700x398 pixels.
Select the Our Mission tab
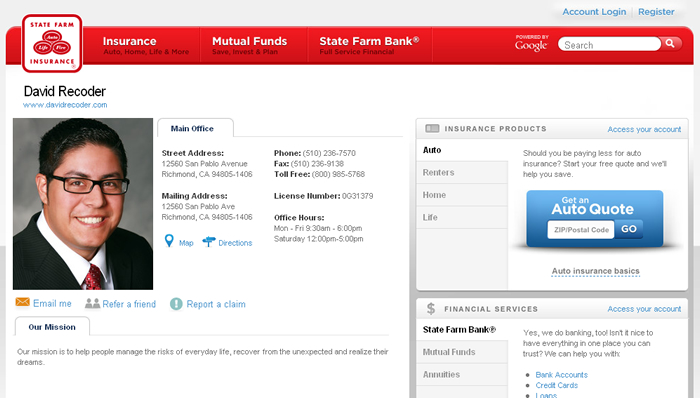click(x=52, y=327)
